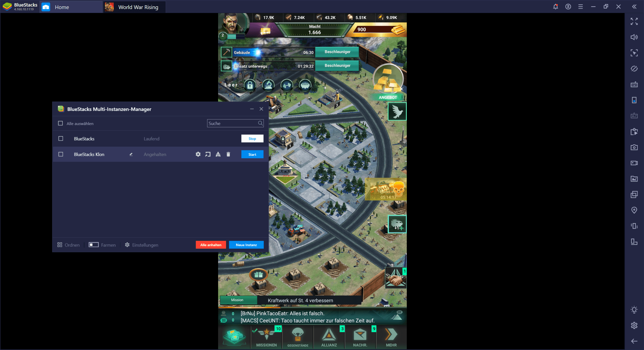Enter fullscreen from the side toolbar
This screenshot has height=350, width=644.
[634, 21]
